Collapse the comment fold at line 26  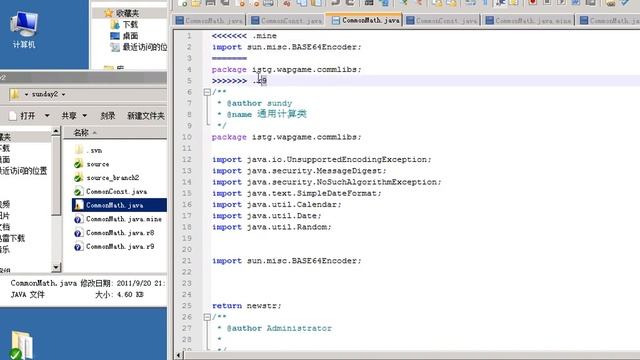(x=207, y=317)
